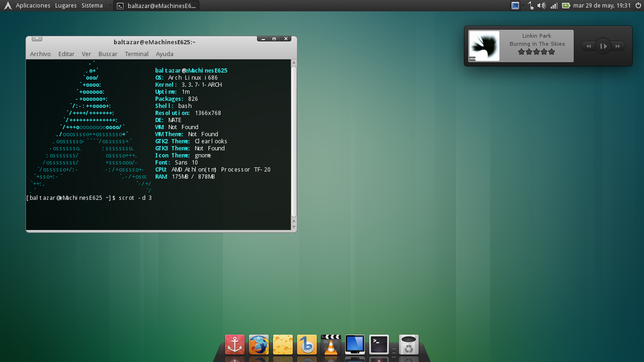Image resolution: width=644 pixels, height=362 pixels.
Task: Click the Uptime: 1m line
Action: tap(173, 91)
